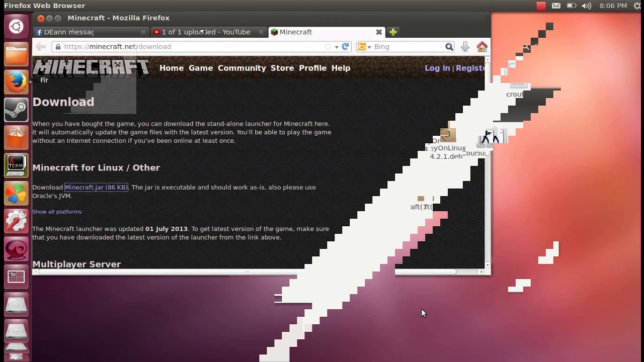Image resolution: width=644 pixels, height=362 pixels.
Task: Open a new tab with the green plus
Action: pyautogui.click(x=393, y=32)
